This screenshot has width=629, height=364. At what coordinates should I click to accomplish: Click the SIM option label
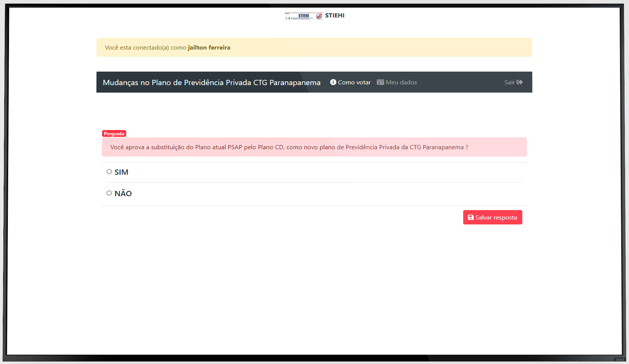click(121, 172)
